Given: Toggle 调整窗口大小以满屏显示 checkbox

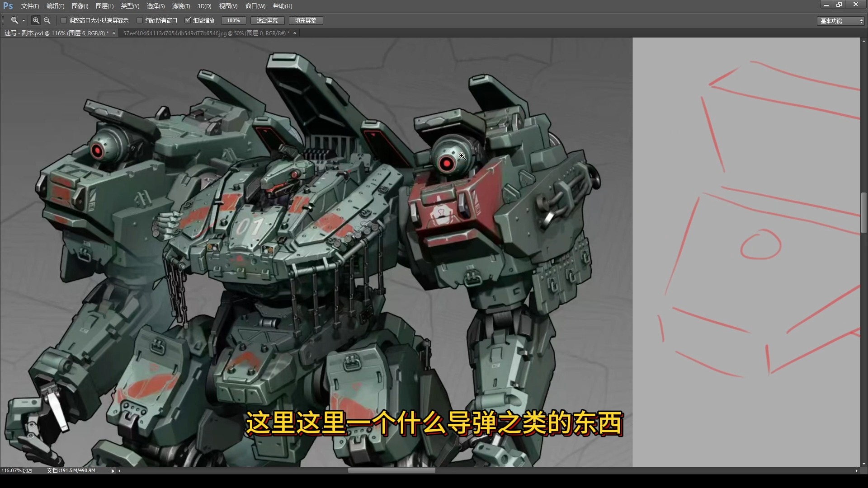Looking at the screenshot, I should click(x=64, y=20).
